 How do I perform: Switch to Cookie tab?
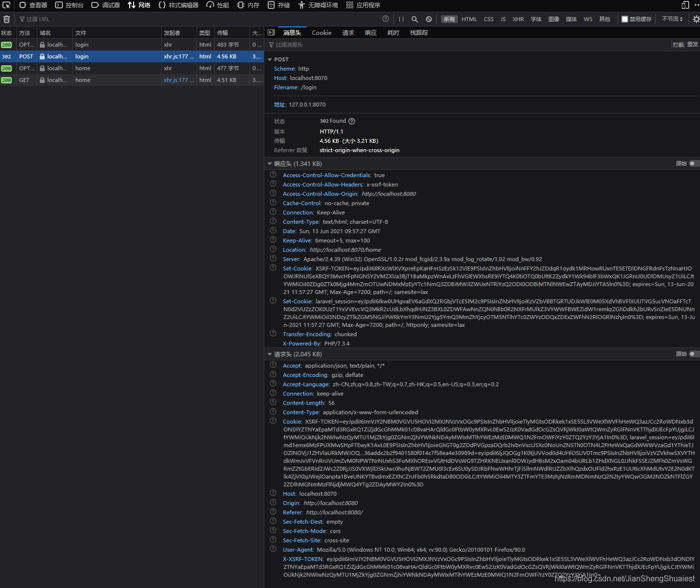322,33
